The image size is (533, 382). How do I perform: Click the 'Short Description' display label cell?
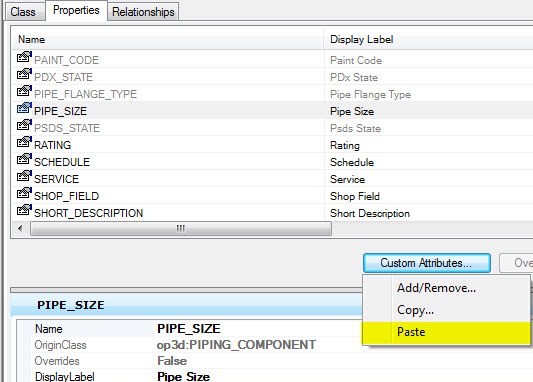[x=370, y=213]
